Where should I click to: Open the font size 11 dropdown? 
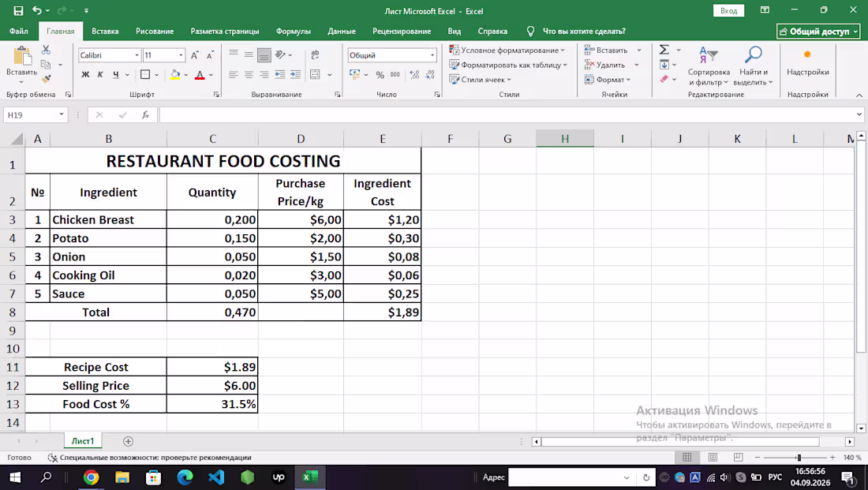coord(181,55)
